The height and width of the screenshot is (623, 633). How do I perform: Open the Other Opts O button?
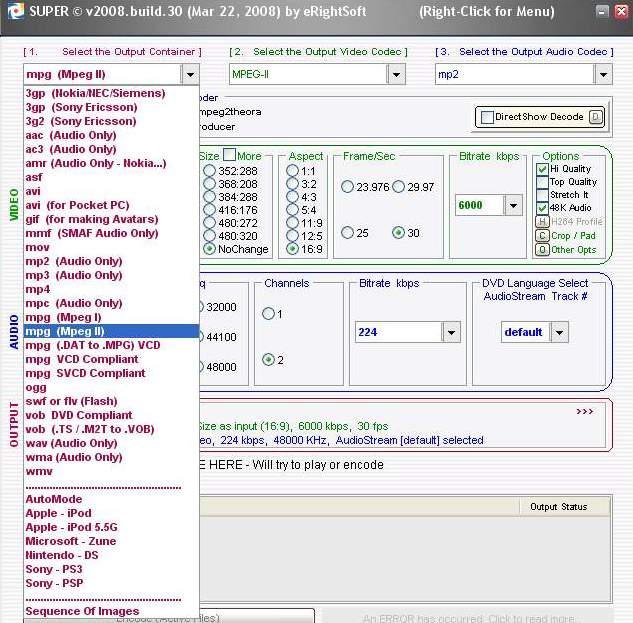(542, 250)
